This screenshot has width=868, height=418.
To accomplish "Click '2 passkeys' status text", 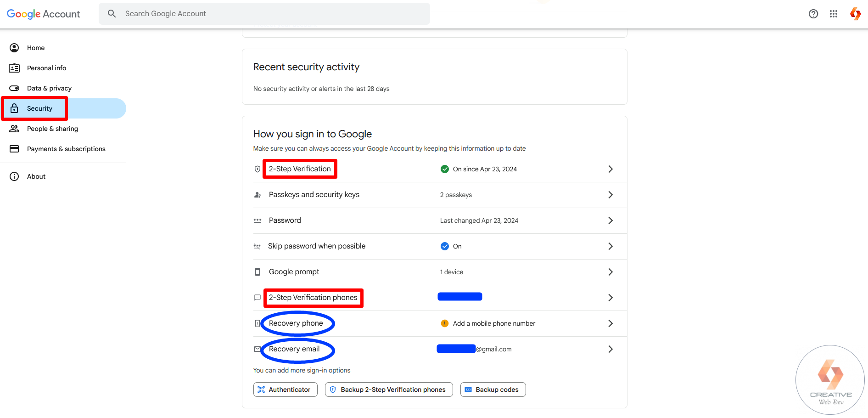I will tap(456, 195).
